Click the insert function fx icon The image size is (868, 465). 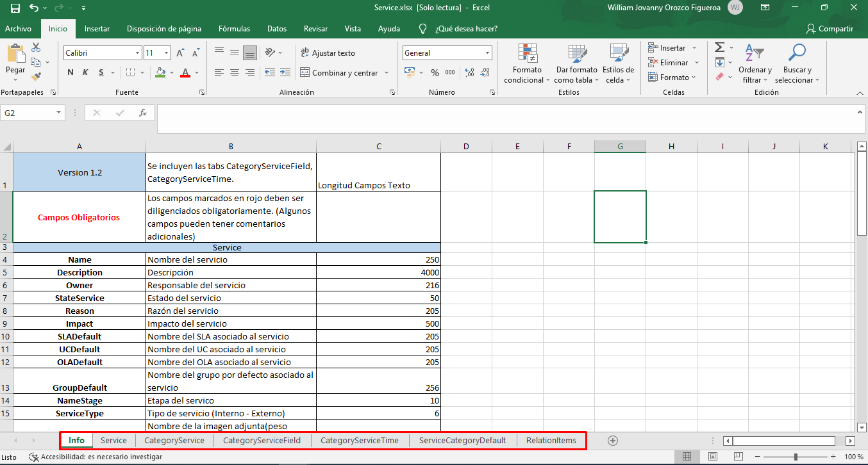(x=143, y=113)
